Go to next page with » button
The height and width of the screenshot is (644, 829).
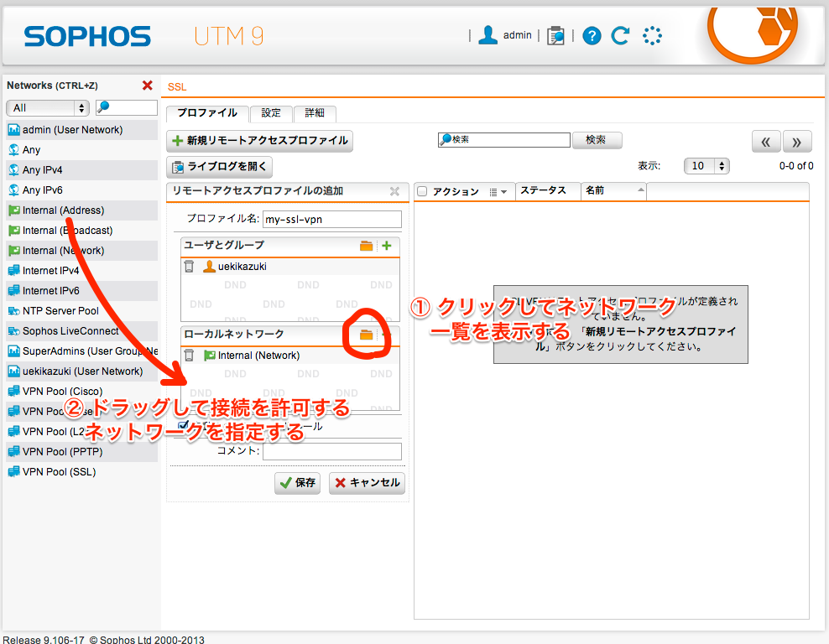(x=796, y=142)
